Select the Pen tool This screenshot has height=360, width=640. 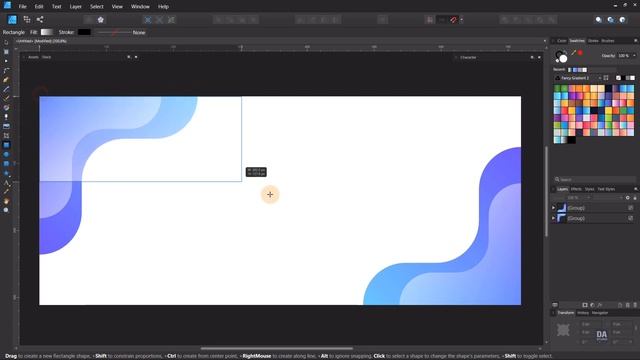[x=6, y=80]
